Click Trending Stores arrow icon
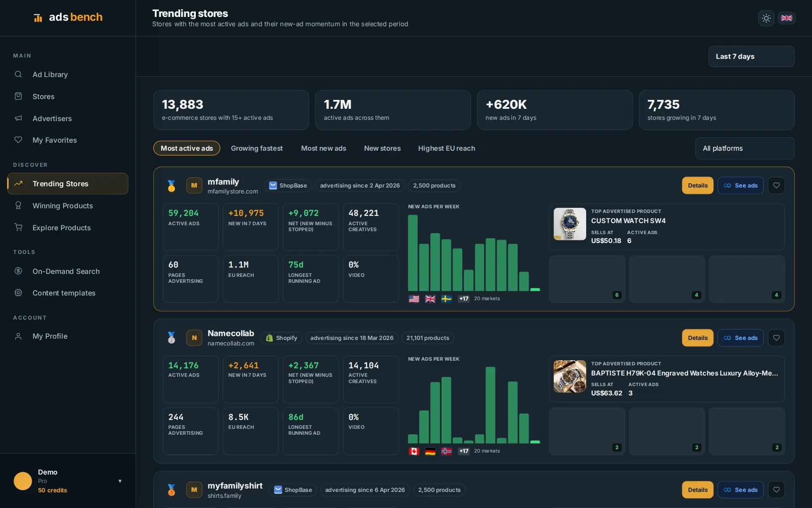 [x=18, y=183]
